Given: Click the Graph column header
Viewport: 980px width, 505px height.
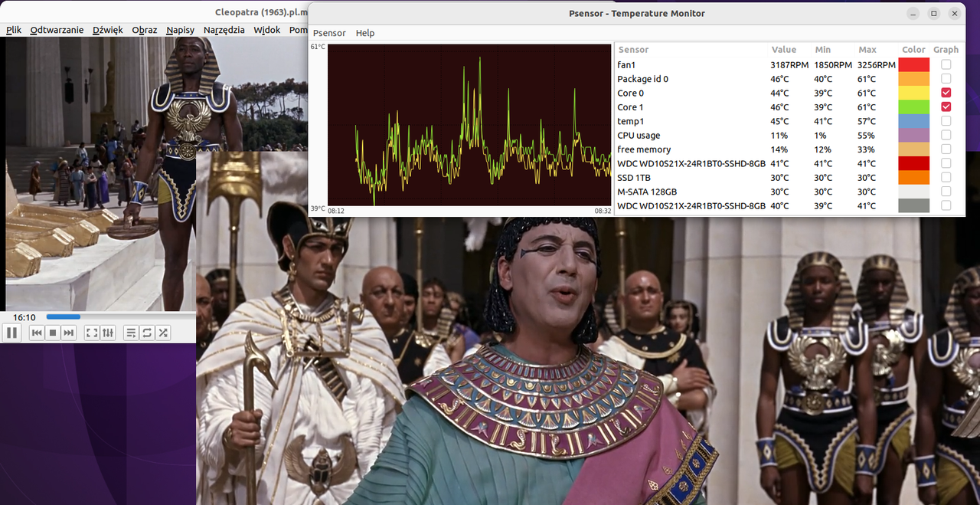Looking at the screenshot, I should (x=946, y=50).
